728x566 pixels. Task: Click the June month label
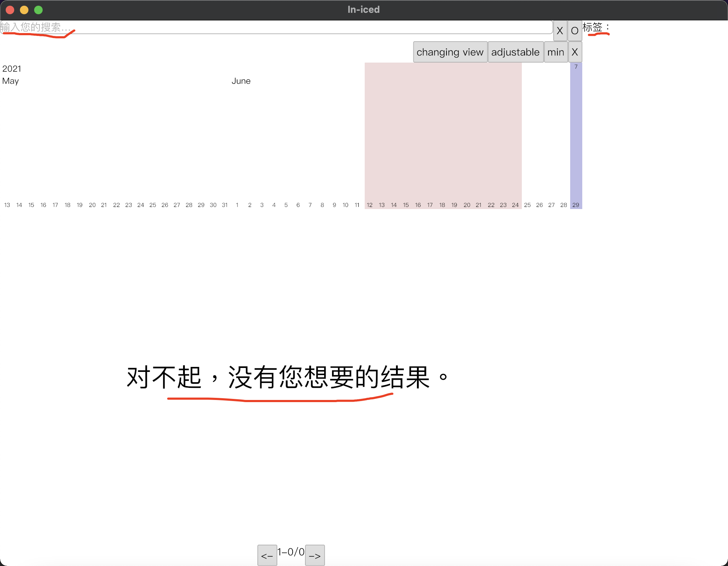pyautogui.click(x=241, y=81)
